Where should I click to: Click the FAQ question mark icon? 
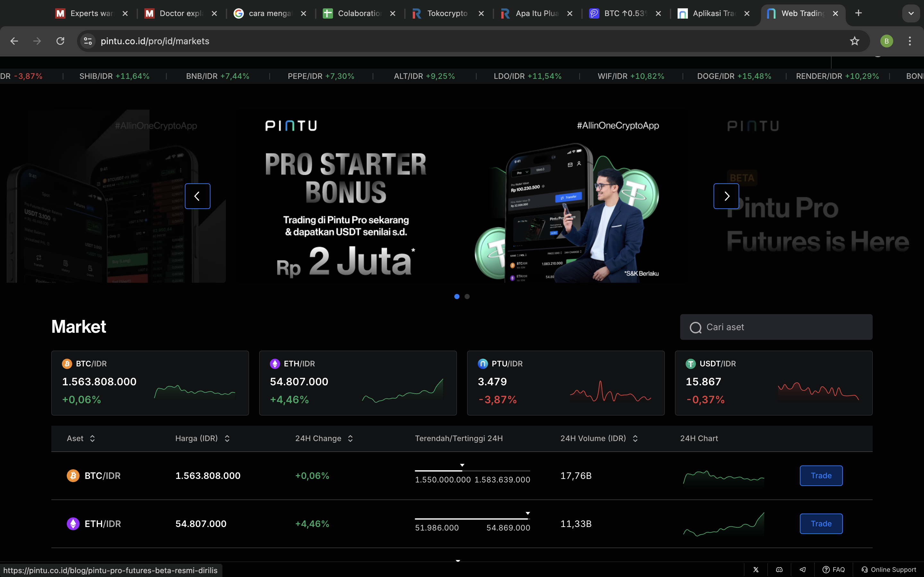tap(826, 569)
